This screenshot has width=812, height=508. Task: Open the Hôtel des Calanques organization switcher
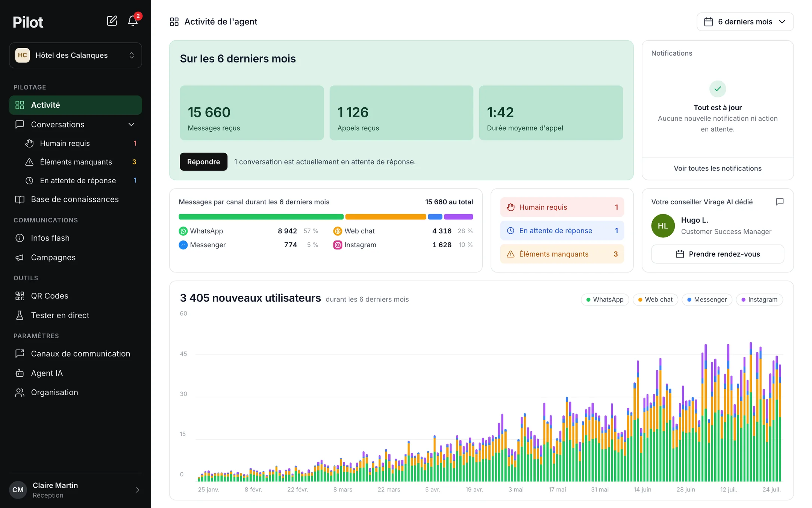[76, 55]
